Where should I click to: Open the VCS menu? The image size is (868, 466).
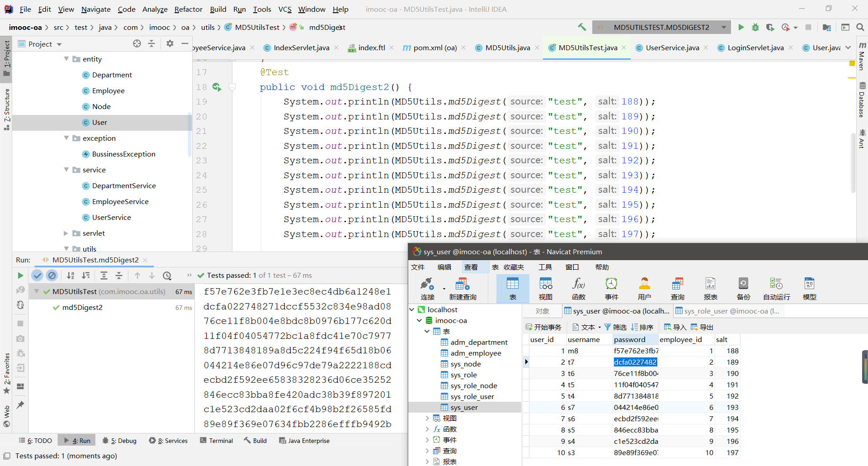[285, 9]
